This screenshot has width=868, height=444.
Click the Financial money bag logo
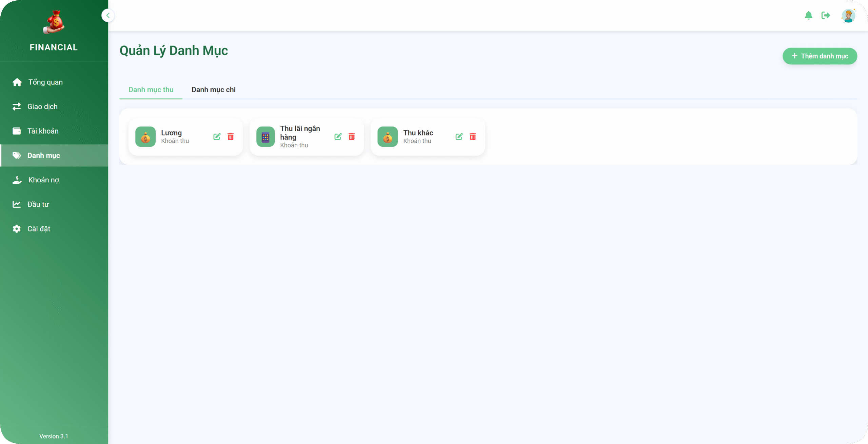(x=54, y=22)
